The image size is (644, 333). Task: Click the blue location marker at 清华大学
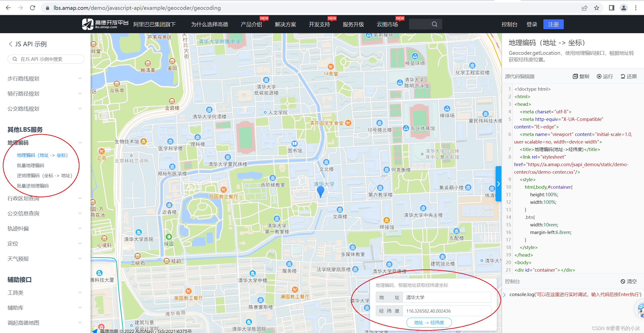[x=320, y=192]
